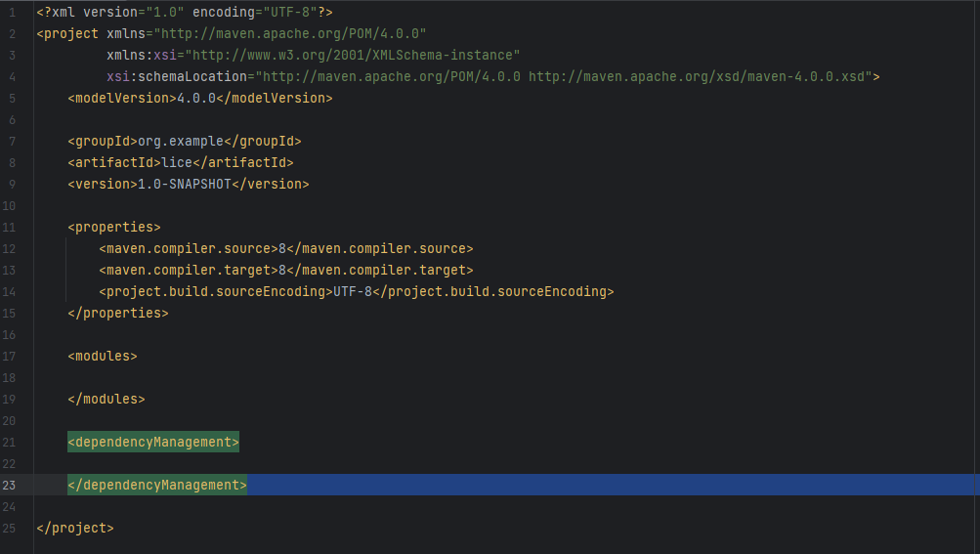This screenshot has height=554, width=980.
Task: Click the opening modules tag
Action: pos(103,356)
